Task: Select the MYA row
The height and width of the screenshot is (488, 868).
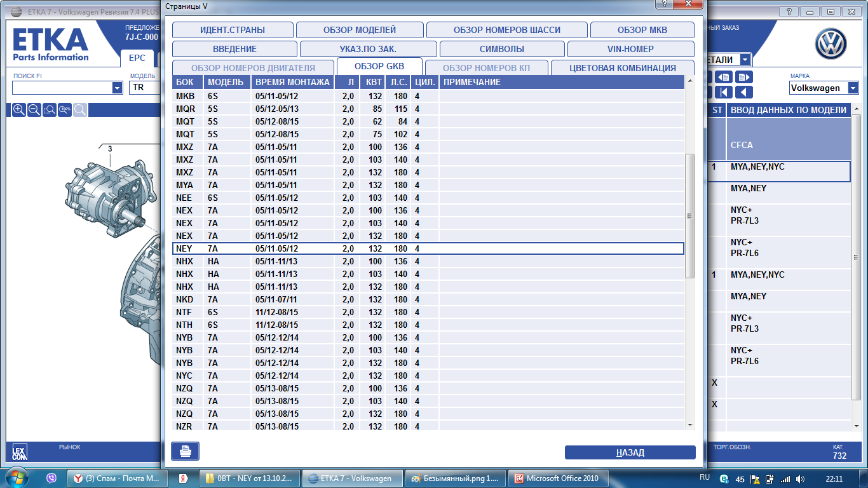Action: (x=428, y=185)
